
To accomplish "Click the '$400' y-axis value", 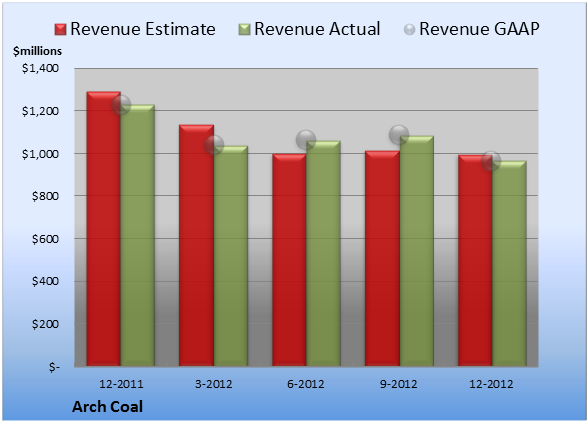I will tap(45, 281).
